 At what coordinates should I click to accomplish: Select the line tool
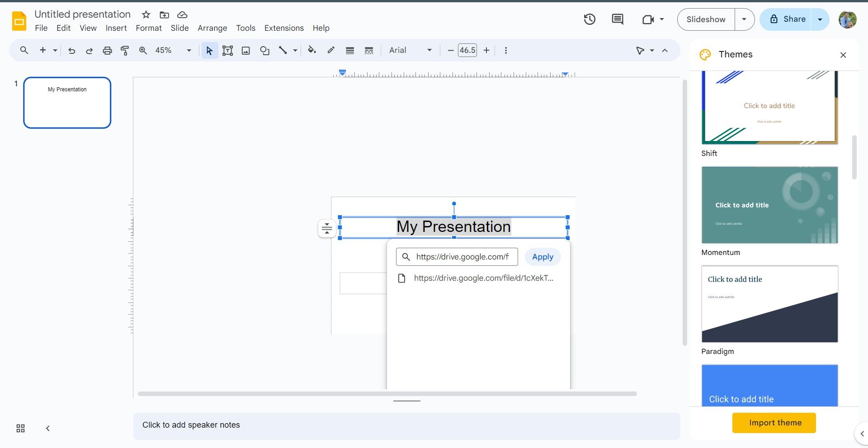click(283, 51)
